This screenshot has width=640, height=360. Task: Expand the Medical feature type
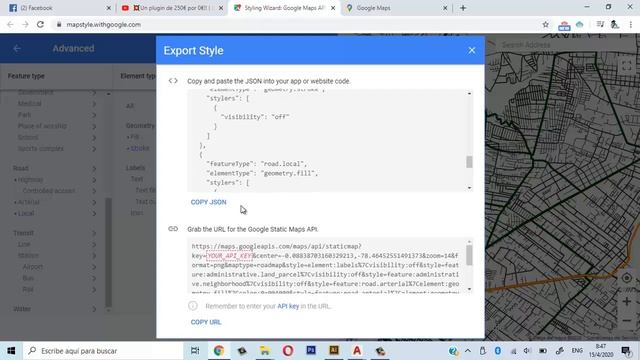tap(94, 104)
